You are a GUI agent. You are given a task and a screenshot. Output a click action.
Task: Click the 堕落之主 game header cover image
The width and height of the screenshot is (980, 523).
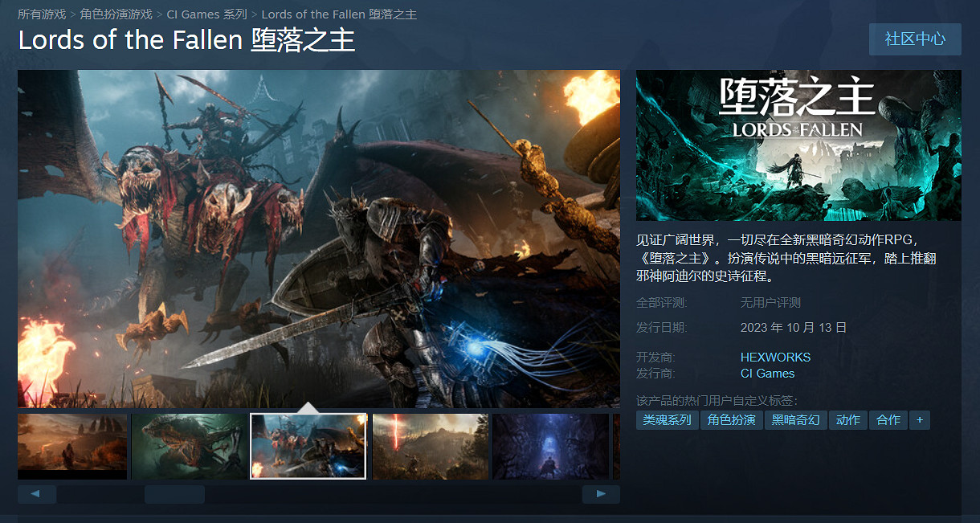coord(798,145)
